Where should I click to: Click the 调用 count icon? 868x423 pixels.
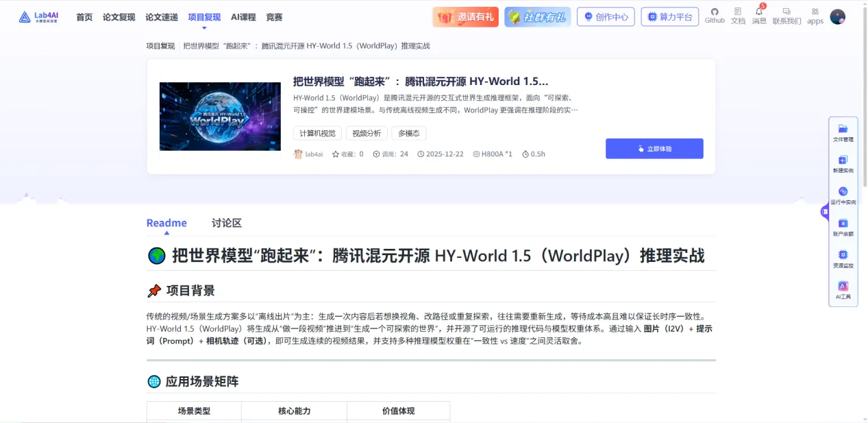pyautogui.click(x=376, y=154)
